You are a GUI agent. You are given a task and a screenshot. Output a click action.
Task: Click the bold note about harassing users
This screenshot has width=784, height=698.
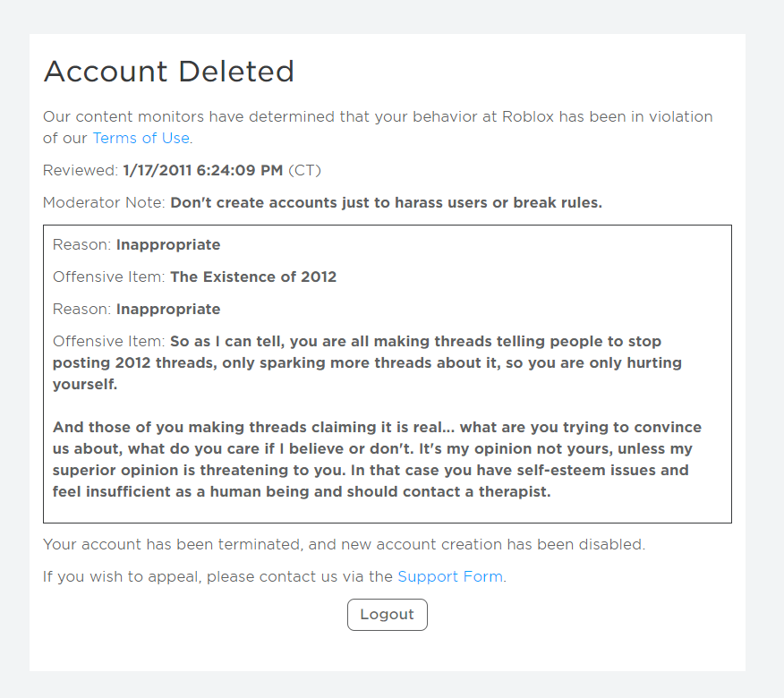(x=386, y=202)
